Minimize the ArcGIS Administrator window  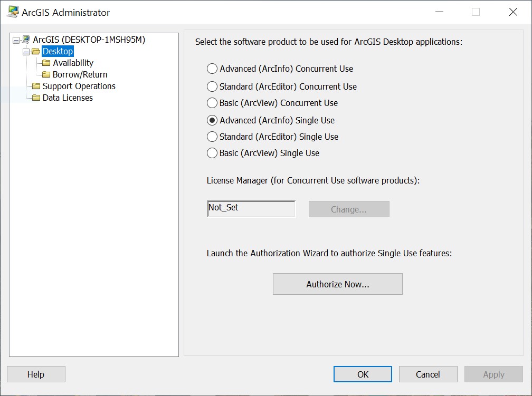coord(439,12)
